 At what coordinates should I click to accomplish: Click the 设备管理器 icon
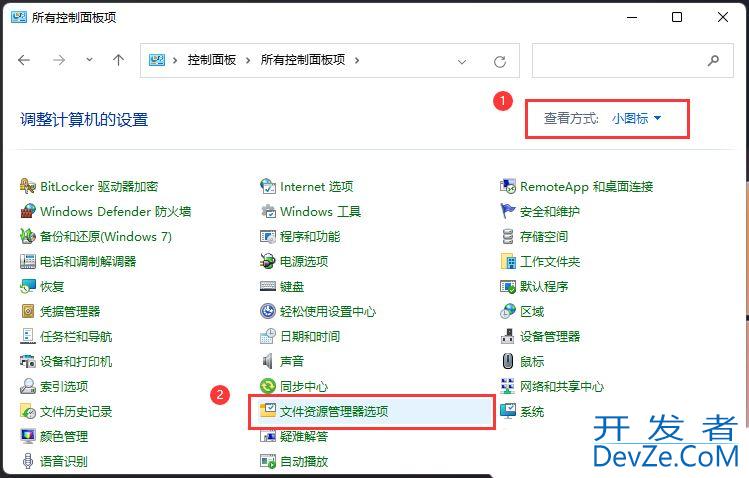coord(507,336)
